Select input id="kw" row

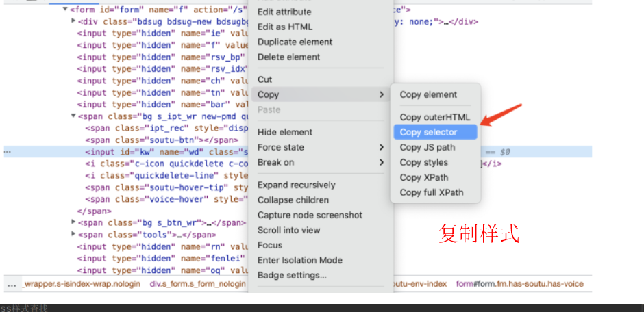[x=298, y=152]
